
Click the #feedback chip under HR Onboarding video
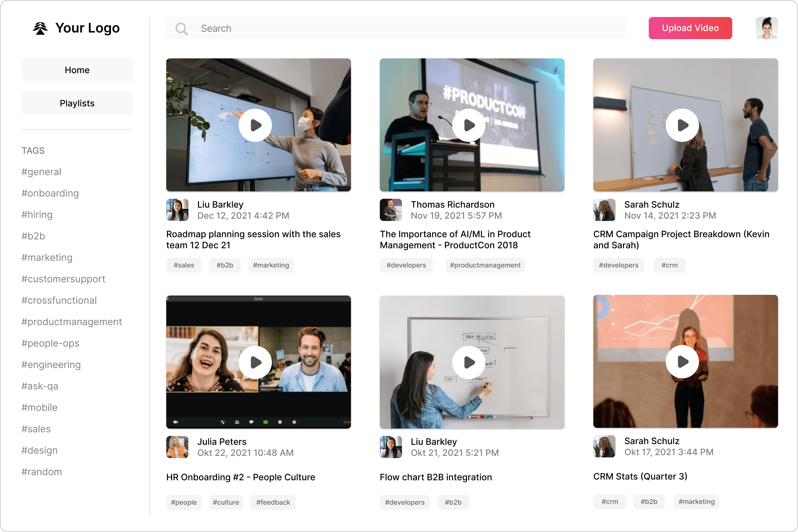pyautogui.click(x=273, y=502)
